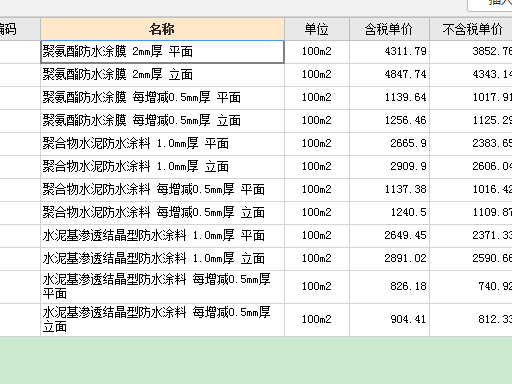The width and height of the screenshot is (512, 384).
Task: Select row 聚氨酯防水涂膜 2mm厚 平面
Action: (x=162, y=52)
